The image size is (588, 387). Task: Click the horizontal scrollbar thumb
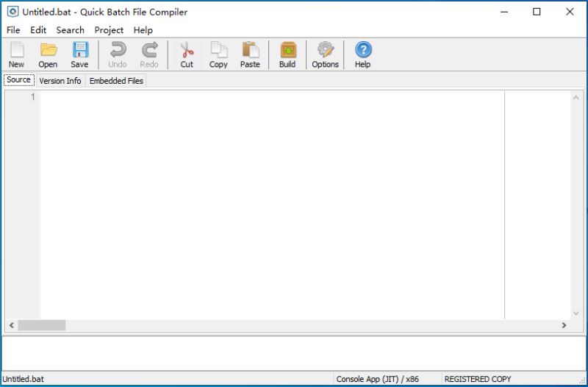[x=42, y=325]
